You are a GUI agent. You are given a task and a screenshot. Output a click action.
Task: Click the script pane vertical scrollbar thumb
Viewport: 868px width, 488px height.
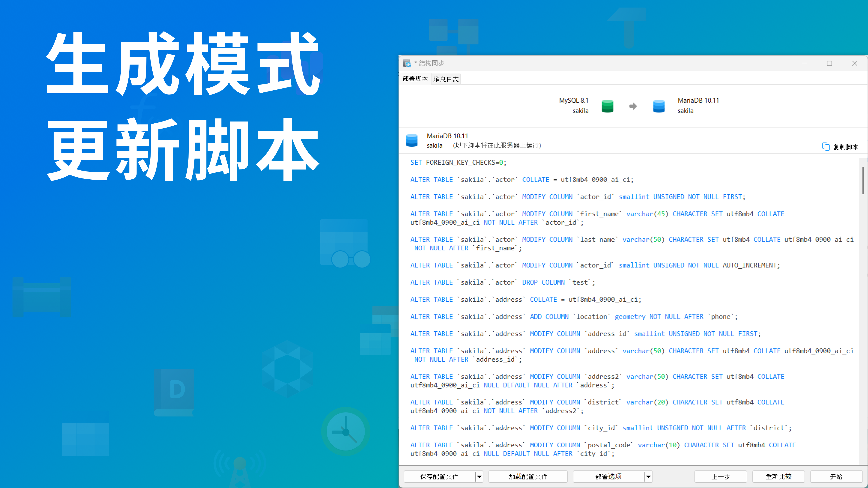pyautogui.click(x=863, y=180)
